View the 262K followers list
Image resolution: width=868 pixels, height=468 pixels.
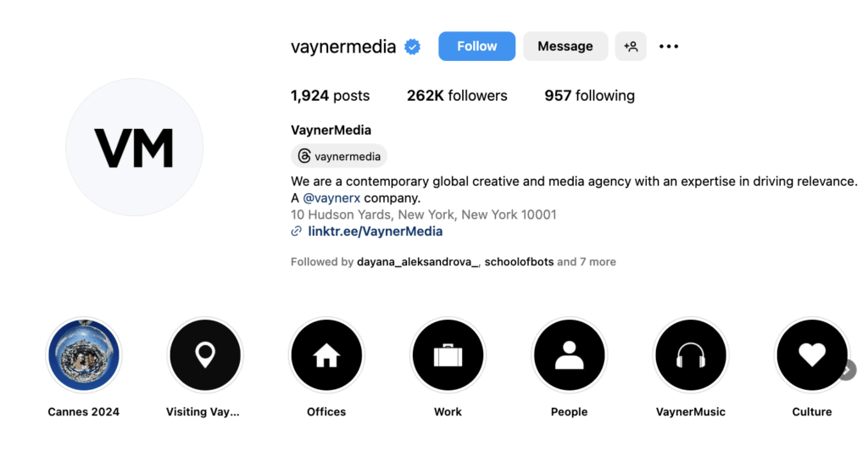pyautogui.click(x=457, y=96)
